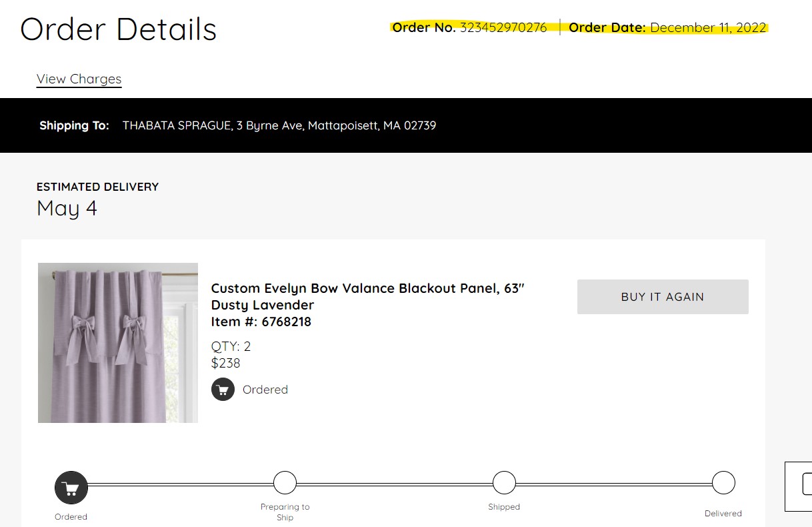
Task: Click the order number 323452970276
Action: tap(503, 27)
